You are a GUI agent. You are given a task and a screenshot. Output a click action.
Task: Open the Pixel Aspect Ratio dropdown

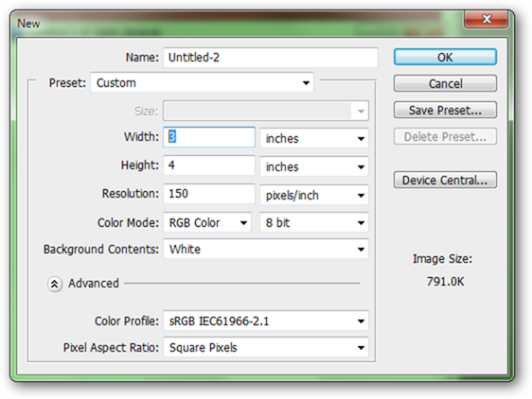[266, 347]
